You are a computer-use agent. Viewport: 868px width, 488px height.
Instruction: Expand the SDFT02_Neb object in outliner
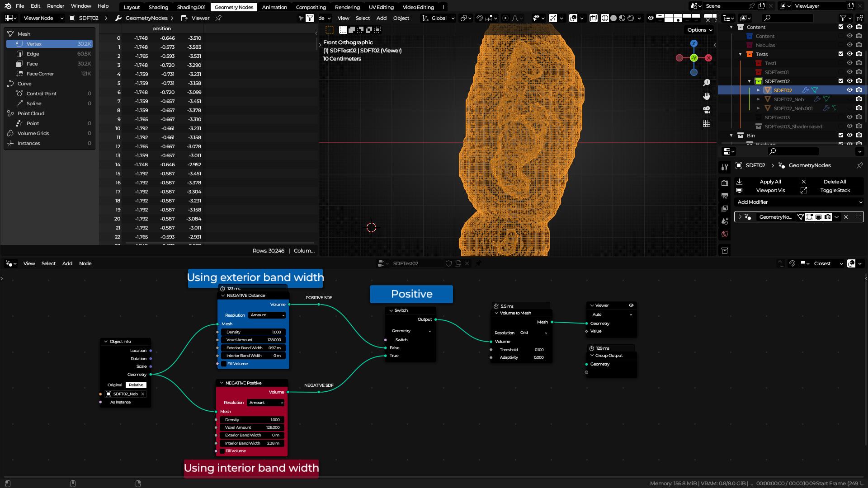click(759, 99)
